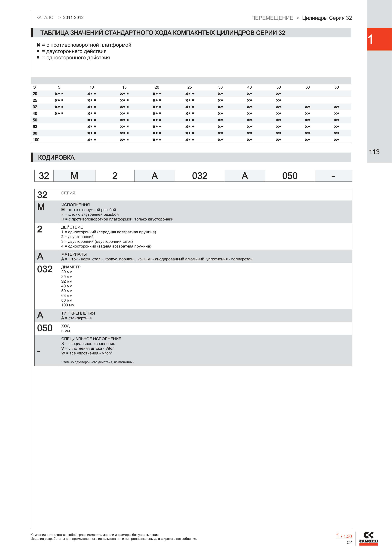
Task: Click the МАТЕРИАЛЫ heading
Action: click(x=74, y=254)
